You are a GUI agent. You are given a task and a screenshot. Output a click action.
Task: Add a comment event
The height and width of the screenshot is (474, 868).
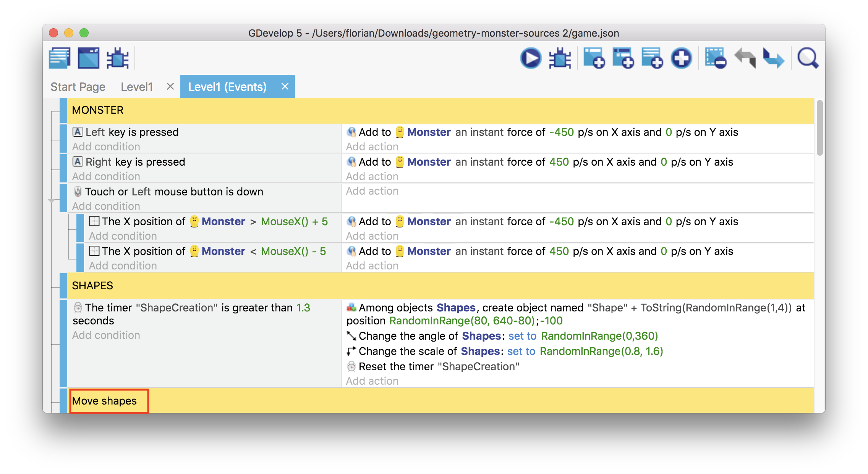tap(652, 58)
